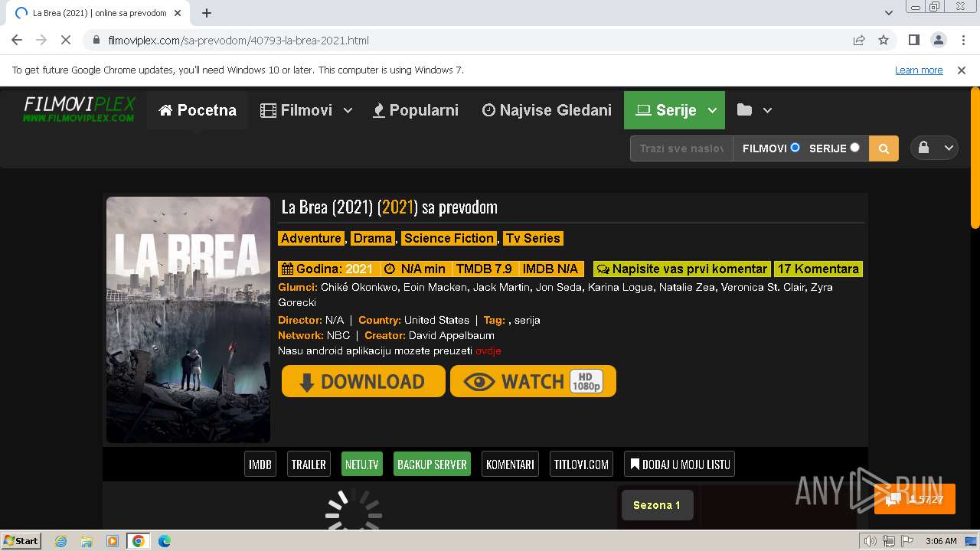
Task: Click the Chrome taskbar icon
Action: [x=138, y=541]
